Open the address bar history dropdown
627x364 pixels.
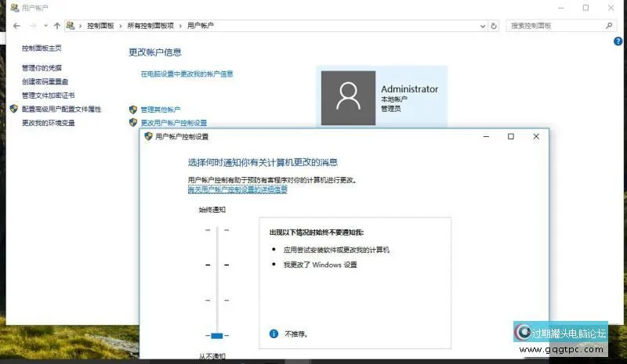483,26
